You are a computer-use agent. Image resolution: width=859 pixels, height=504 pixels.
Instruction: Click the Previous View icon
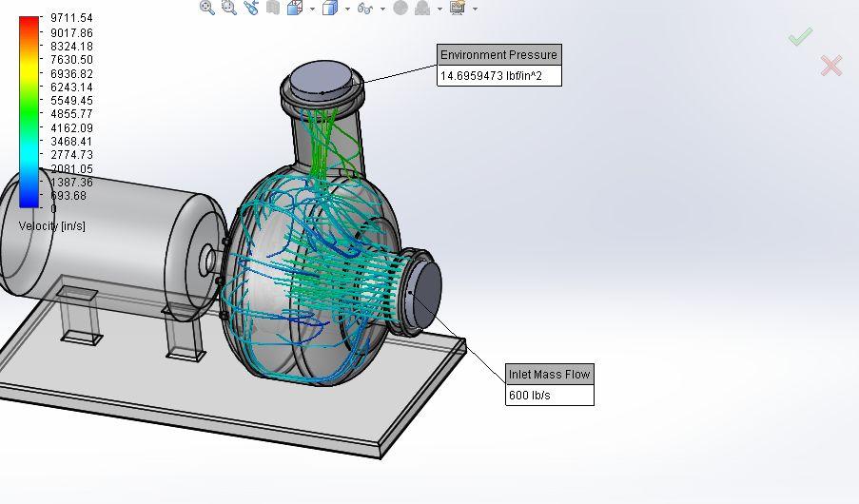click(x=251, y=8)
